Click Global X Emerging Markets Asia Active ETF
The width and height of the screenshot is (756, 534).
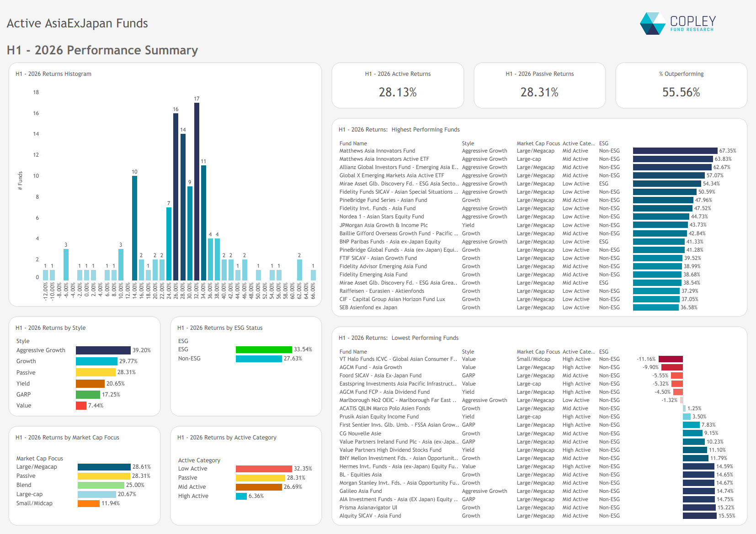392,175
